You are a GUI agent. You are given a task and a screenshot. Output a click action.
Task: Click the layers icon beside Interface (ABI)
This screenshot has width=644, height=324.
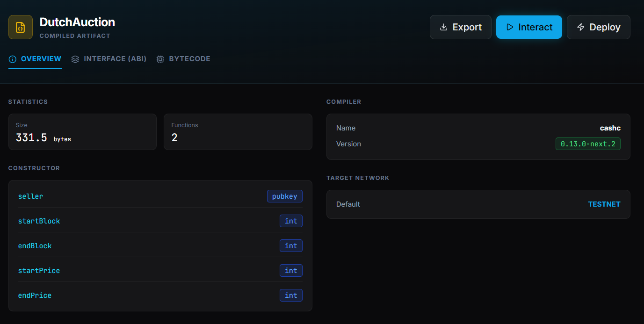pos(75,59)
